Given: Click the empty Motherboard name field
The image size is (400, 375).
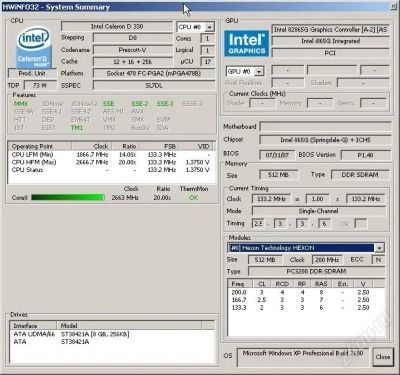Looking at the screenshot, I should tap(325, 127).
